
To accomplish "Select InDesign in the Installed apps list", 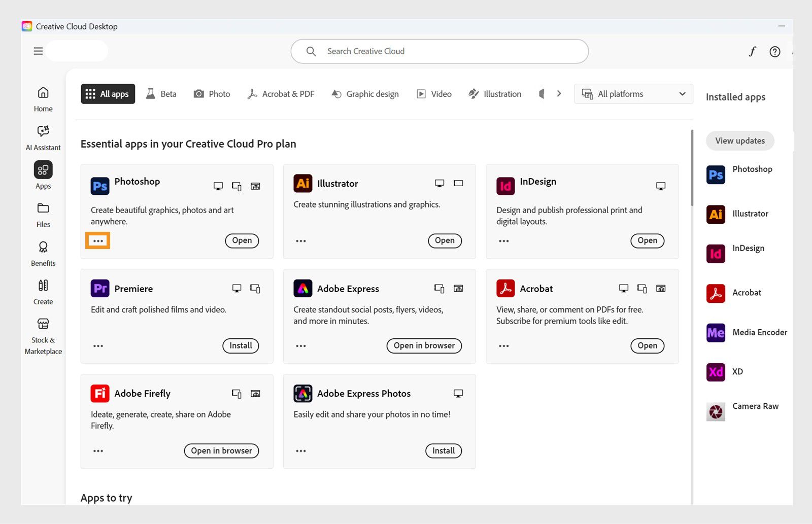I will (735, 253).
